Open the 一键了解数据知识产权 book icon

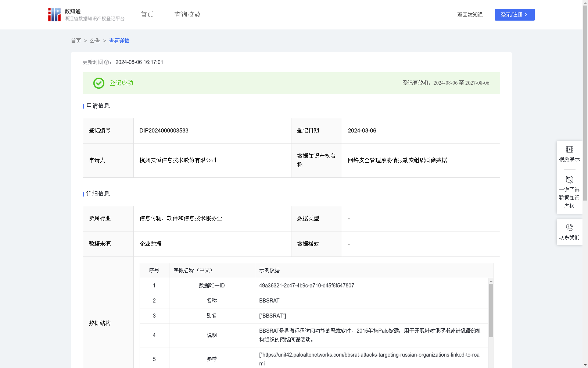570,180
